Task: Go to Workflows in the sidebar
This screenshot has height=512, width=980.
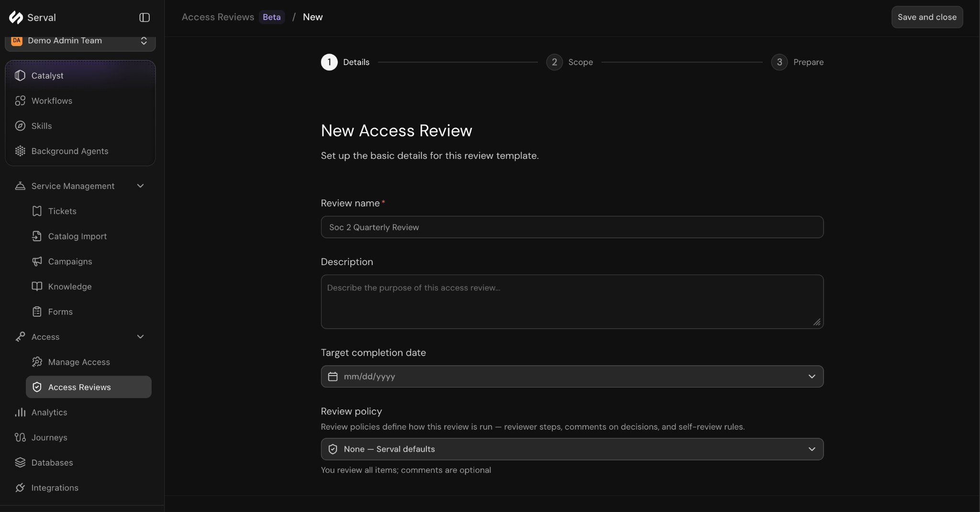Action: click(x=80, y=100)
